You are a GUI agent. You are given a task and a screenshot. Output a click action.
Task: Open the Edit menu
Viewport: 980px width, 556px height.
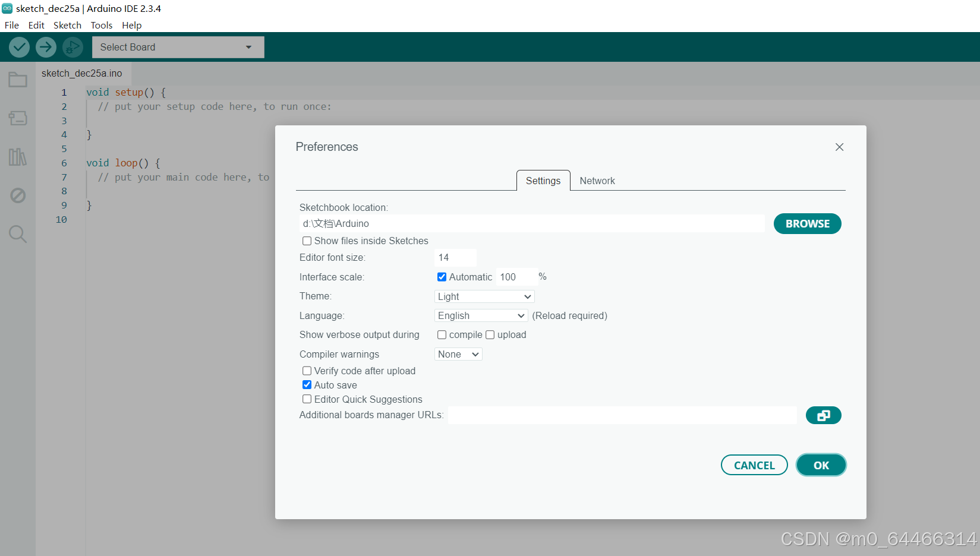coord(36,25)
